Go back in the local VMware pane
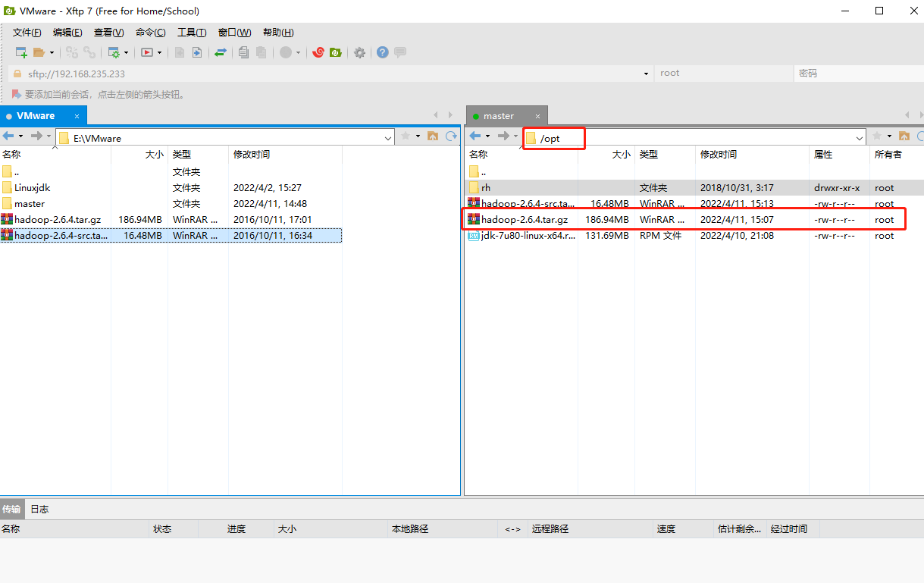The height and width of the screenshot is (583, 924). 8,136
